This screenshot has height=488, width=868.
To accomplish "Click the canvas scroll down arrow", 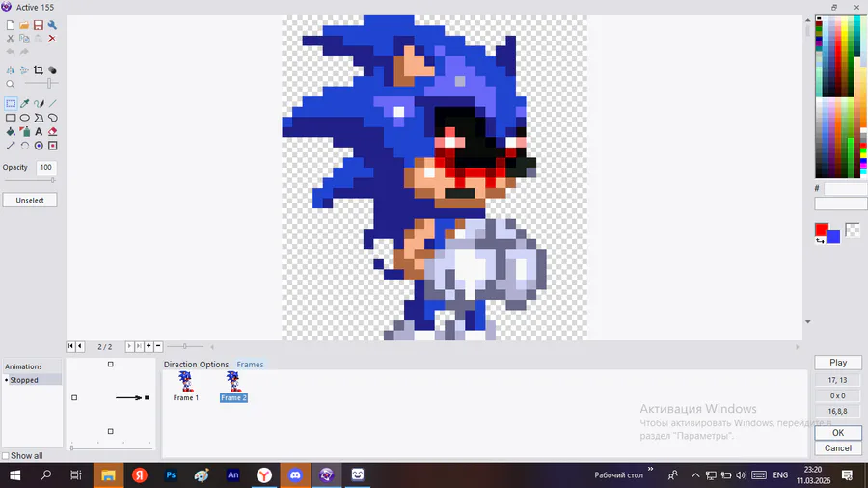I will coord(807,321).
